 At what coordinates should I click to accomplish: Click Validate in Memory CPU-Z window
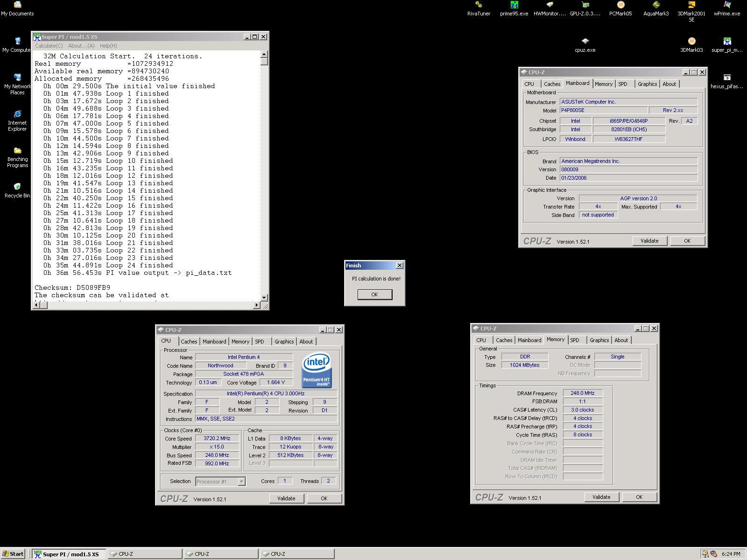coord(601,497)
